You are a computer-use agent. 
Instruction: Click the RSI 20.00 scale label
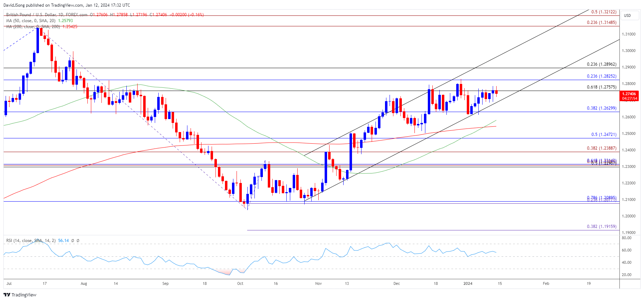(626, 275)
